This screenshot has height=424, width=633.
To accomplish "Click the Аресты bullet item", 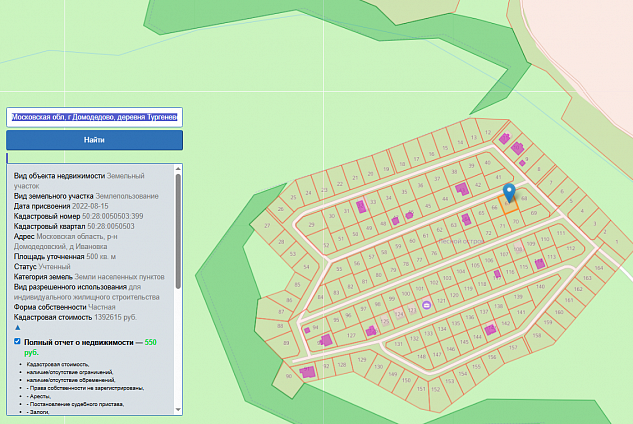I will pos(39,396).
